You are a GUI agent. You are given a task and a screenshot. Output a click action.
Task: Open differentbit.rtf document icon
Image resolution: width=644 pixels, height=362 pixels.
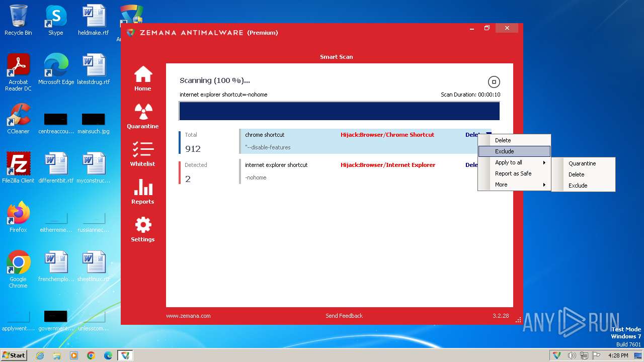coord(56,168)
